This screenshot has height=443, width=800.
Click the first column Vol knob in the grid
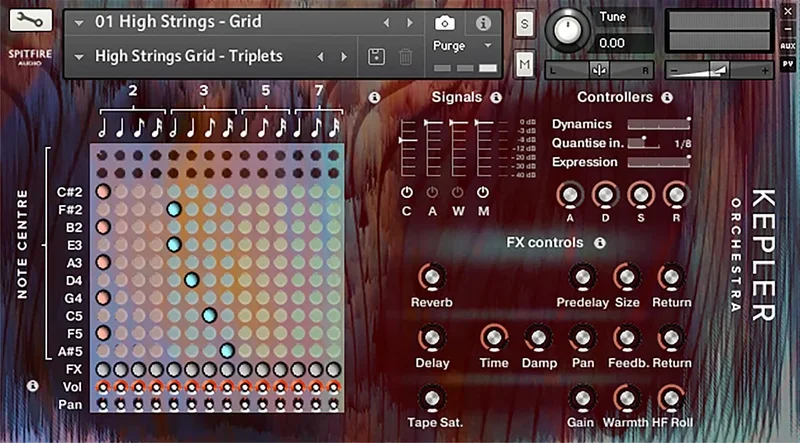pos(103,387)
